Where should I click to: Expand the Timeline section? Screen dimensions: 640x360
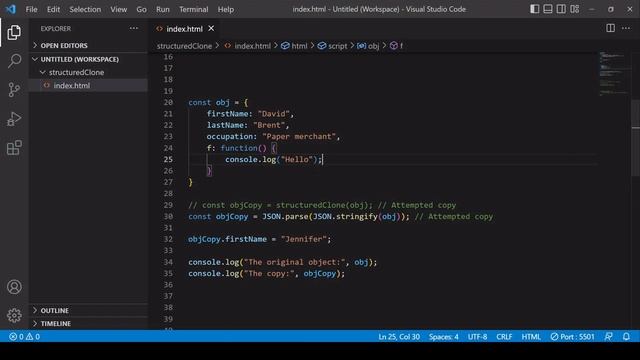pos(88,324)
